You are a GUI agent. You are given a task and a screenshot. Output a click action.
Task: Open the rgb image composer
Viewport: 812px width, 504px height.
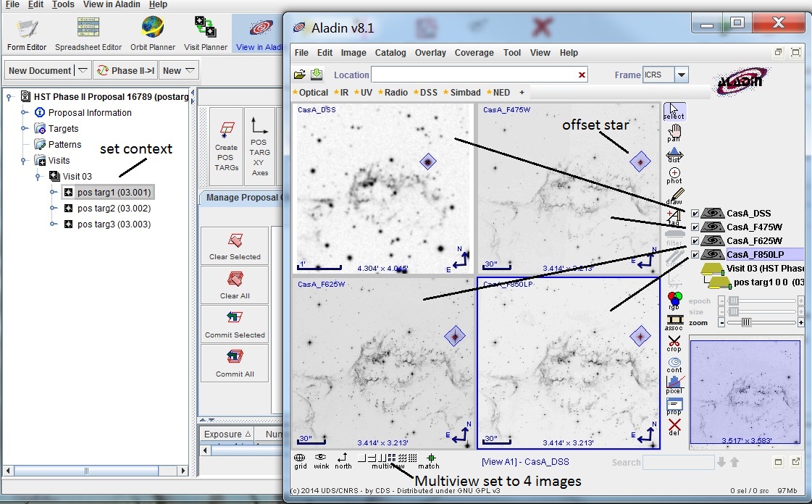pos(674,300)
